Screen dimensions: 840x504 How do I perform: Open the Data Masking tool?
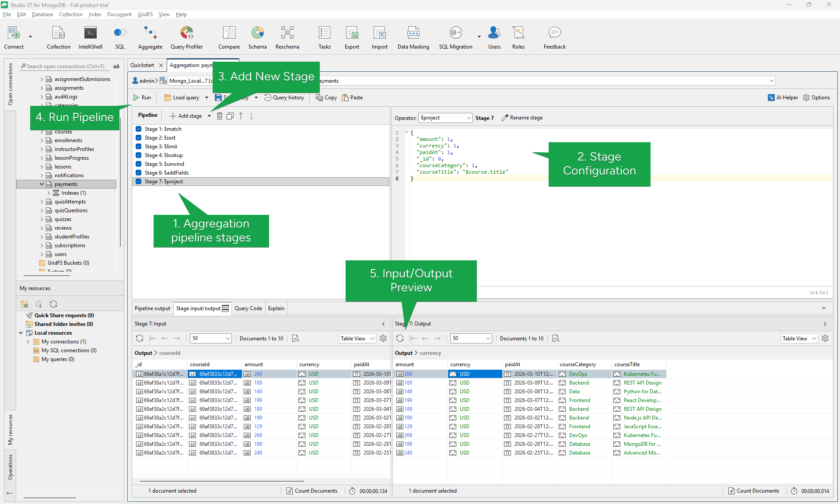[413, 37]
